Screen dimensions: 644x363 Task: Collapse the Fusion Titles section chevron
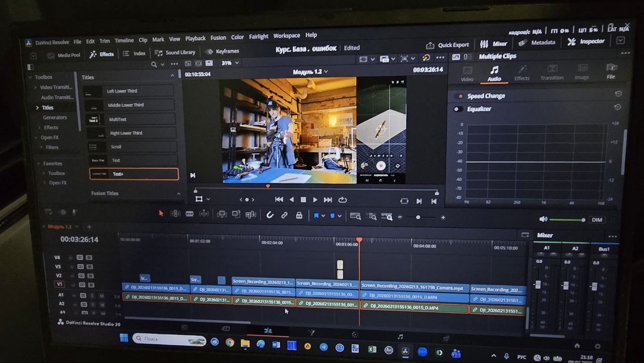click(179, 194)
